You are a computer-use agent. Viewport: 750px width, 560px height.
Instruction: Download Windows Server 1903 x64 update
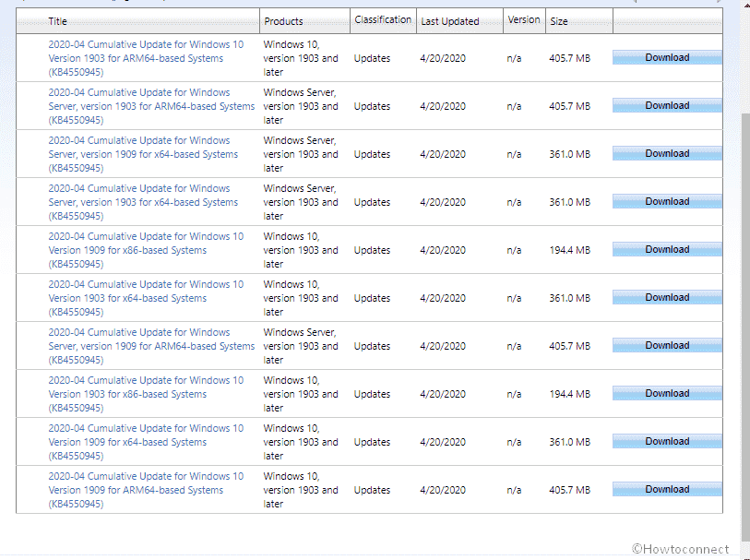(x=667, y=202)
